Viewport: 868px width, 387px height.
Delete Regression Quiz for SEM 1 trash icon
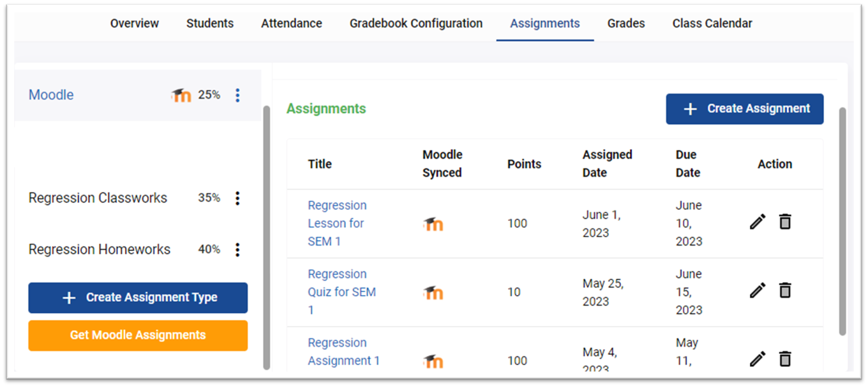click(785, 290)
